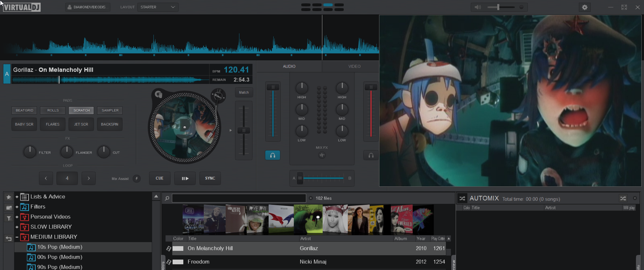Click the add virtual folder icon in the sidebar
644x270 pixels.
tap(9, 208)
